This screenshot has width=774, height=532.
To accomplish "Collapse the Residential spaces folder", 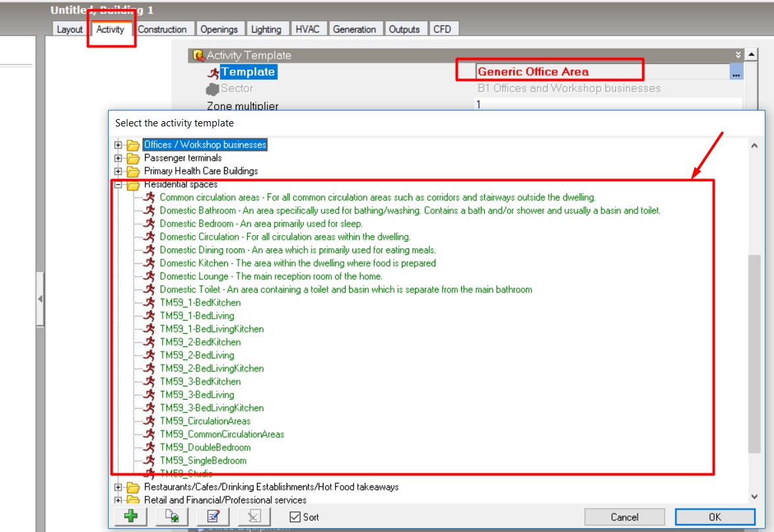I will click(118, 185).
